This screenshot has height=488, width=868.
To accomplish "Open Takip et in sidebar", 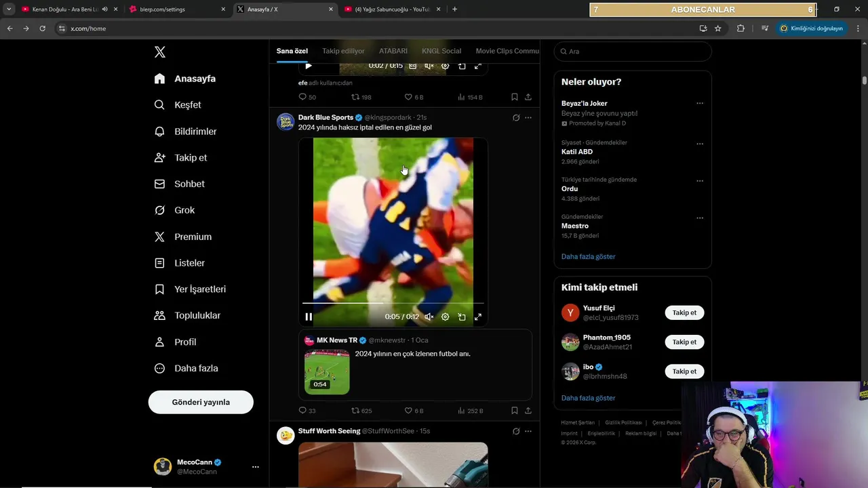I will [x=180, y=158].
